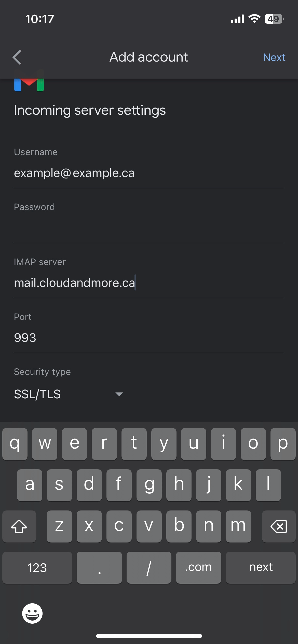Tap the dropdown arrow beside SSL/TLS
Screen dimensions: 298x644
(119, 394)
